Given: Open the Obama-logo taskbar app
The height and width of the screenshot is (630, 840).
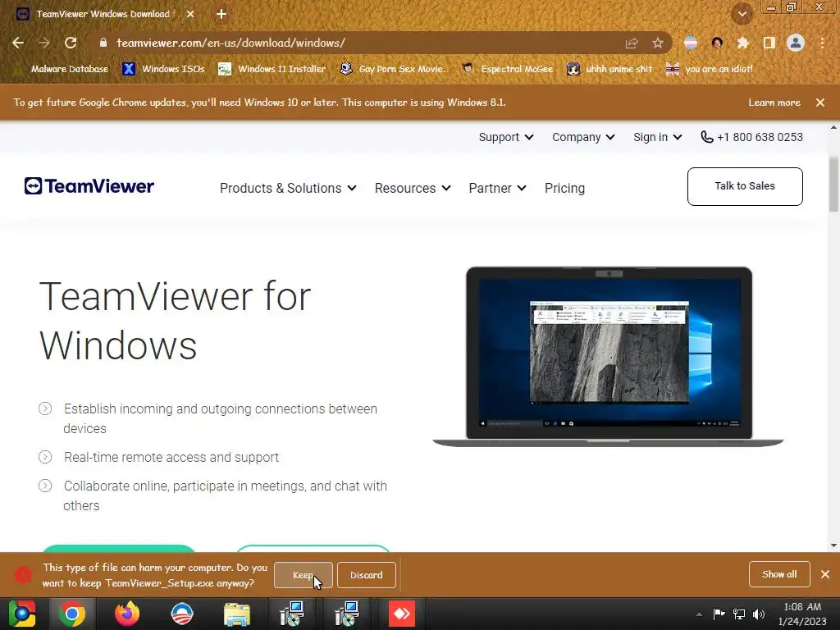Looking at the screenshot, I should 182,614.
